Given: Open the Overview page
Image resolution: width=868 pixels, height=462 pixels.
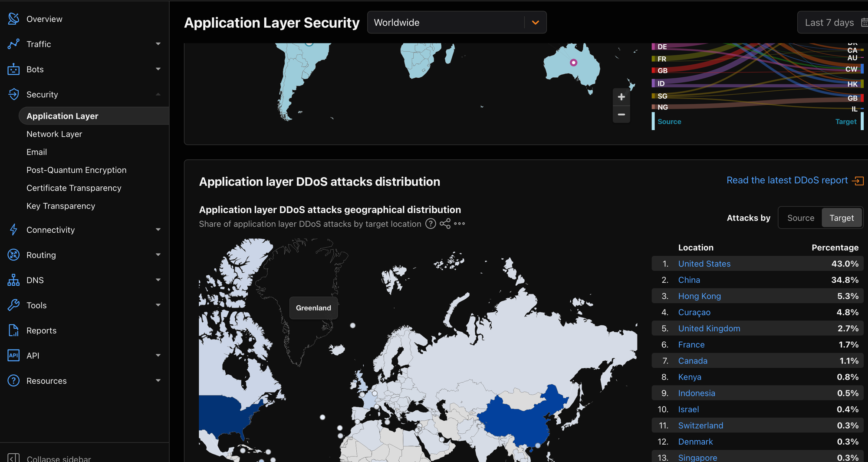Looking at the screenshot, I should (x=44, y=19).
